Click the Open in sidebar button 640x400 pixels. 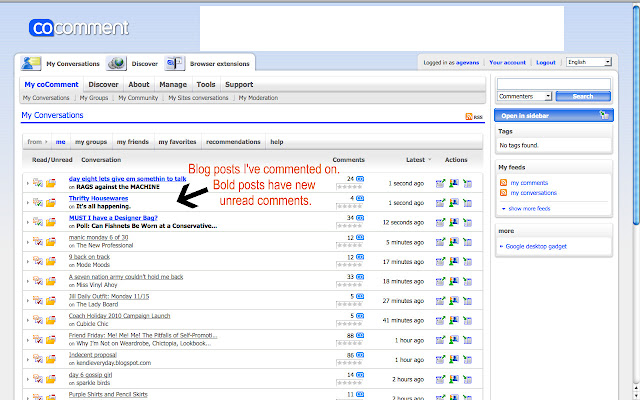(x=553, y=116)
